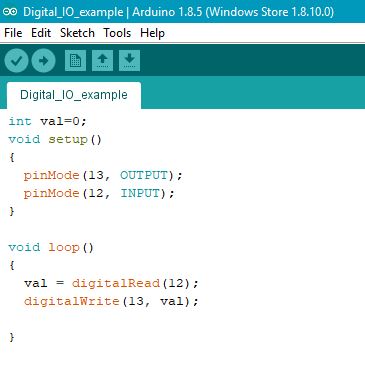Click the Arduino infinity logo in title bar
Image resolution: width=365 pixels, height=369 pixels.
[9, 12]
